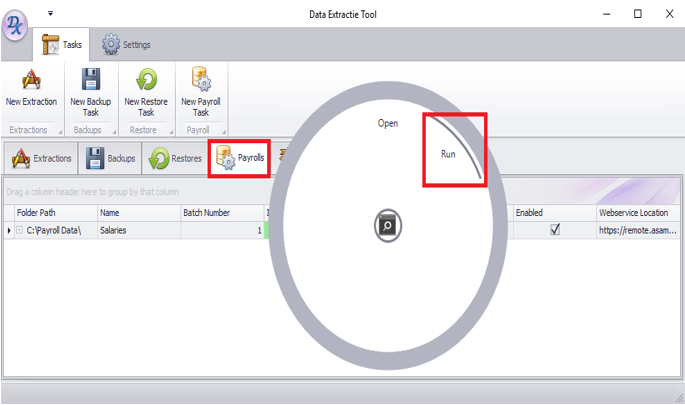Open the quick access toolbar dropdown arrow
The image size is (685, 405).
click(x=50, y=14)
